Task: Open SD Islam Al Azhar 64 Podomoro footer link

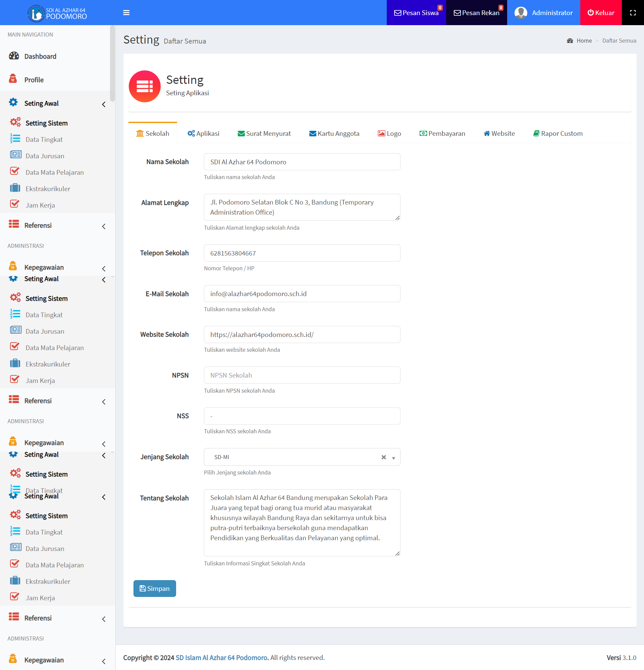Action: point(221,657)
